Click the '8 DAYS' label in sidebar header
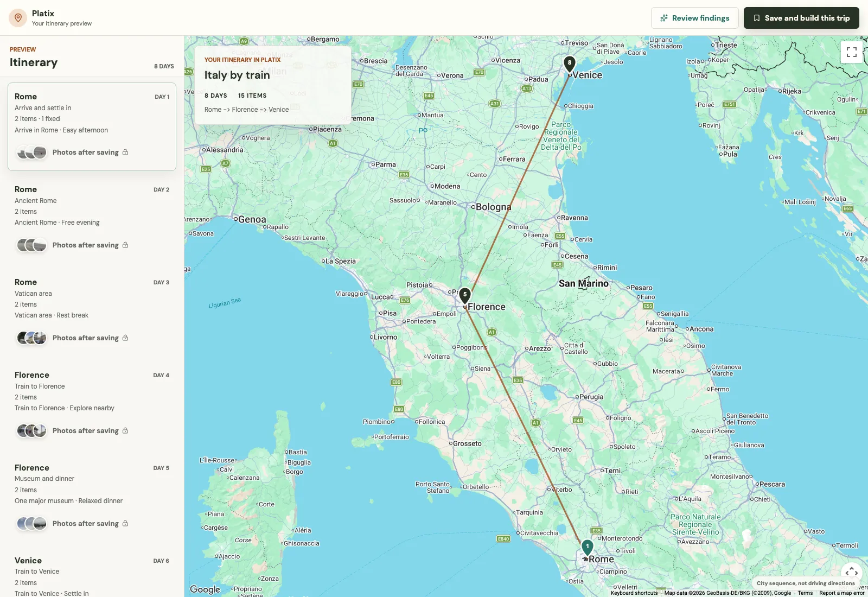868x597 pixels. pos(164,66)
